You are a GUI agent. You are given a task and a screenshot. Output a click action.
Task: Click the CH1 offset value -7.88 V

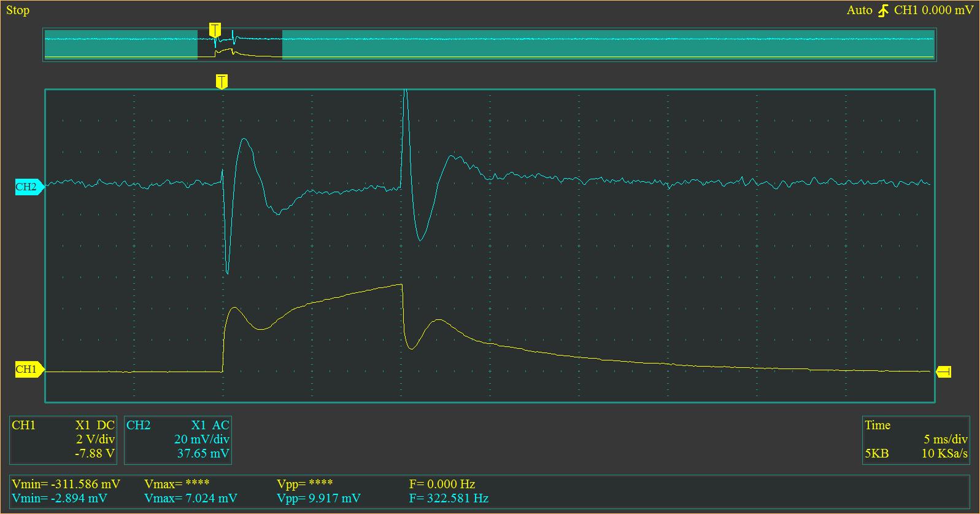coord(95,453)
